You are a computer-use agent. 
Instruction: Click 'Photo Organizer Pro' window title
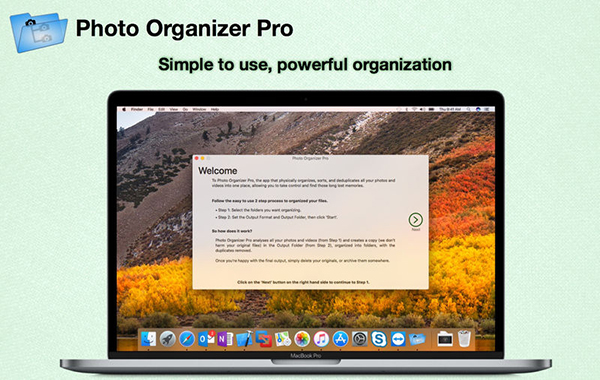[310, 158]
